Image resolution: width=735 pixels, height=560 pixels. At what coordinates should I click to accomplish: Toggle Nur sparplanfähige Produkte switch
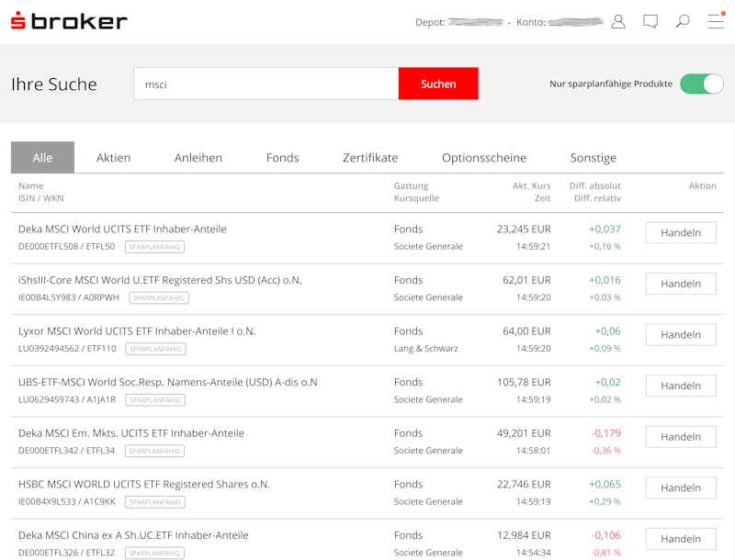[x=702, y=84]
